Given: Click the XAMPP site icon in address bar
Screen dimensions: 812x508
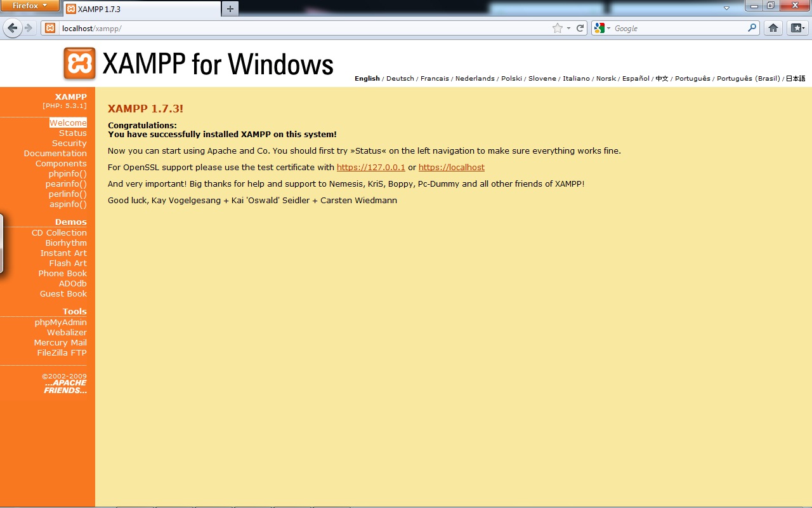Looking at the screenshot, I should click(x=49, y=28).
